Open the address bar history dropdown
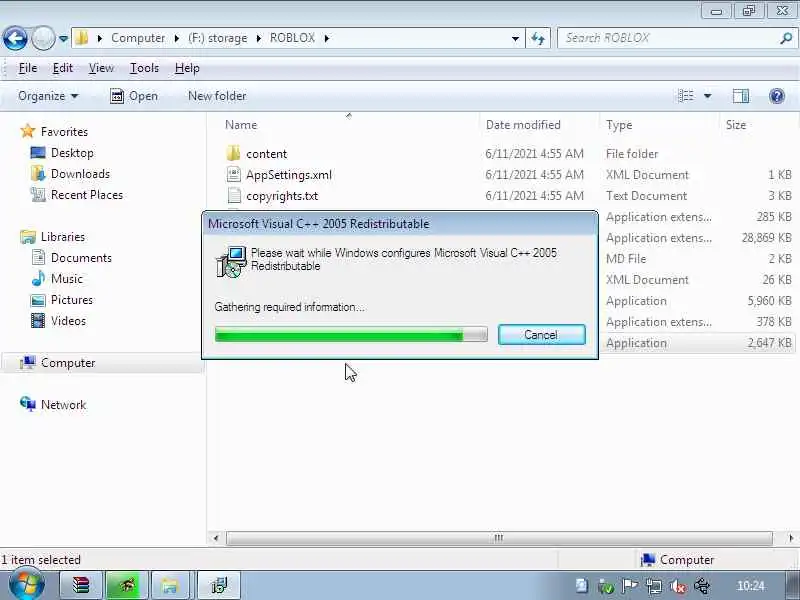Screen dimensions: 800x600 [x=515, y=38]
